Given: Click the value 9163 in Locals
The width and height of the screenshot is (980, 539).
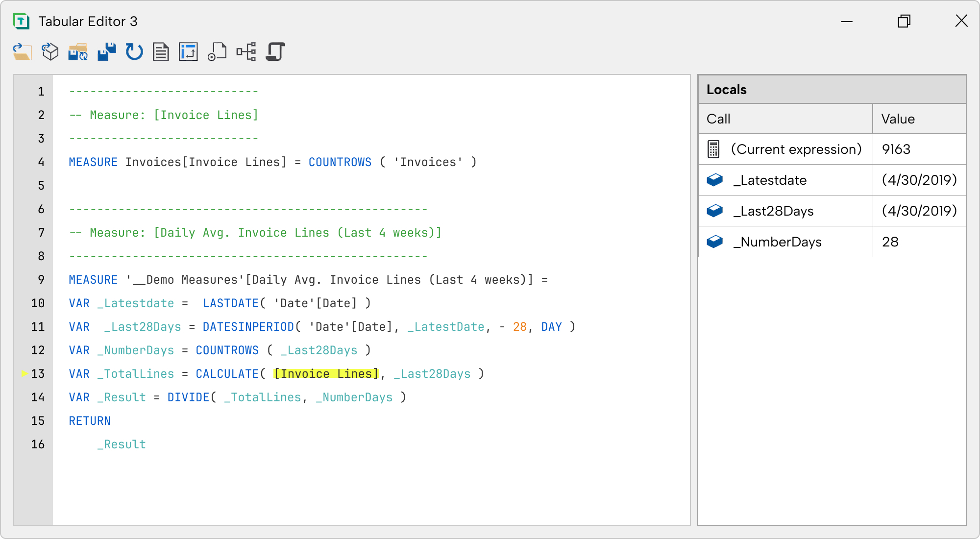Looking at the screenshot, I should click(x=896, y=149).
